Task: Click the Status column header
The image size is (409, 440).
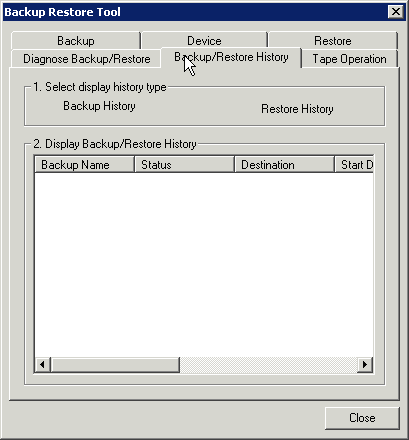Action: point(184,165)
